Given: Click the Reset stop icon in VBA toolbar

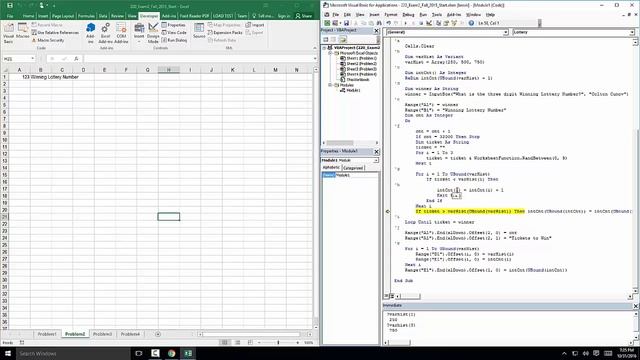Looking at the screenshot, I should point(421,23).
